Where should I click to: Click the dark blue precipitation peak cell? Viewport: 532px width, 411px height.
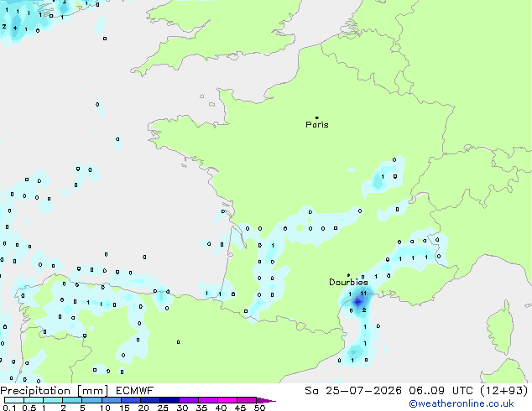358,301
